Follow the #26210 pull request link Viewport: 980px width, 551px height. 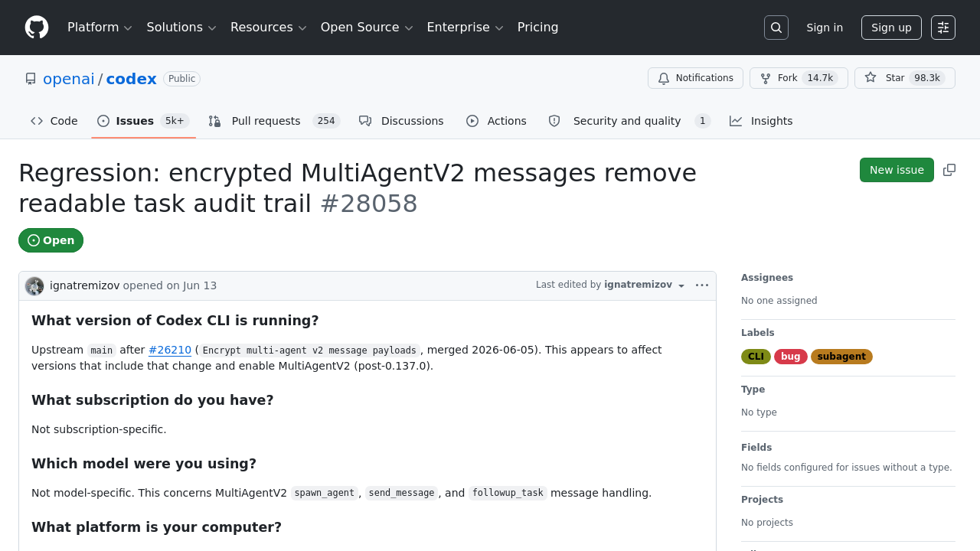tap(170, 350)
